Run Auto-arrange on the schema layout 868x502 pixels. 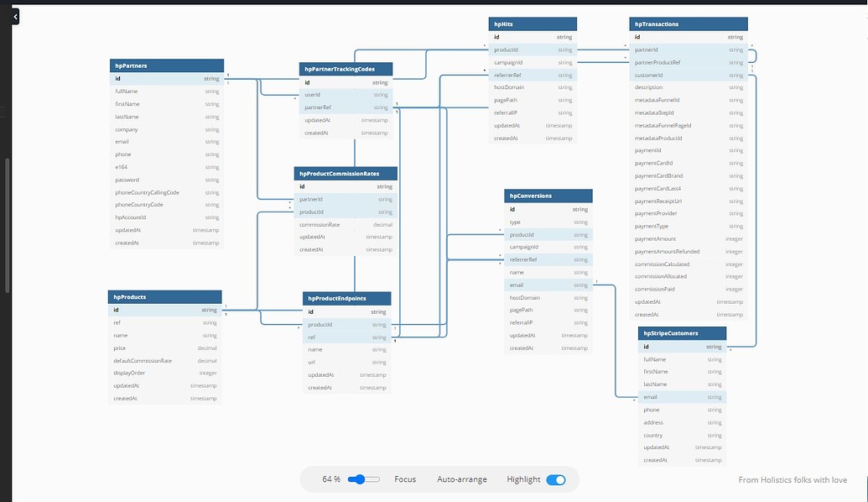[461, 478]
